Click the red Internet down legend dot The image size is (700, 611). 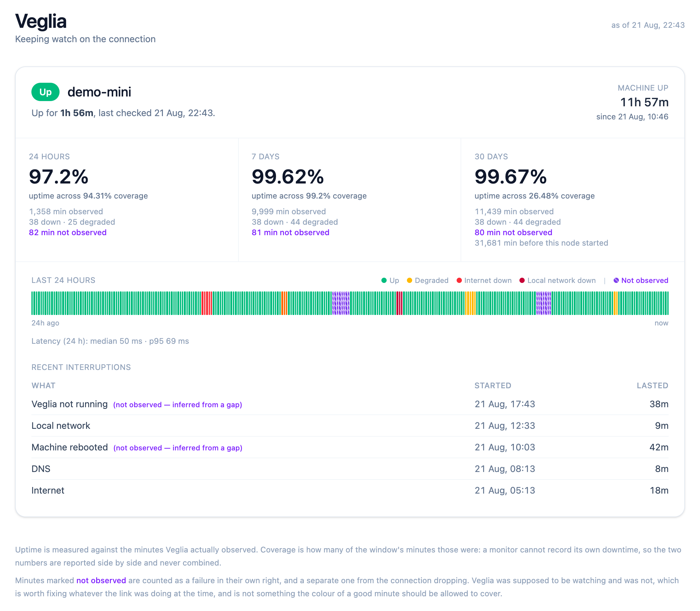459,280
